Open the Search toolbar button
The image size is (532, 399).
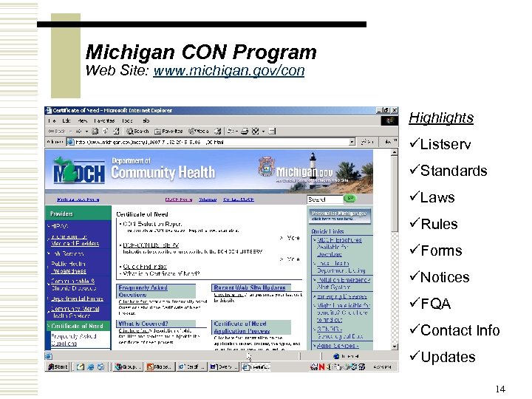pos(137,132)
